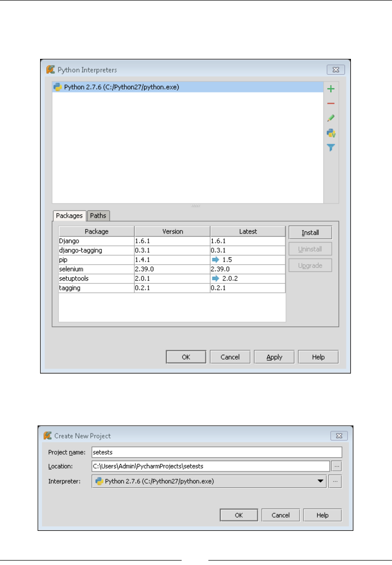Screen dimensions: 392x565
Task: Browse project location with the ellipsis button
Action: click(x=337, y=466)
